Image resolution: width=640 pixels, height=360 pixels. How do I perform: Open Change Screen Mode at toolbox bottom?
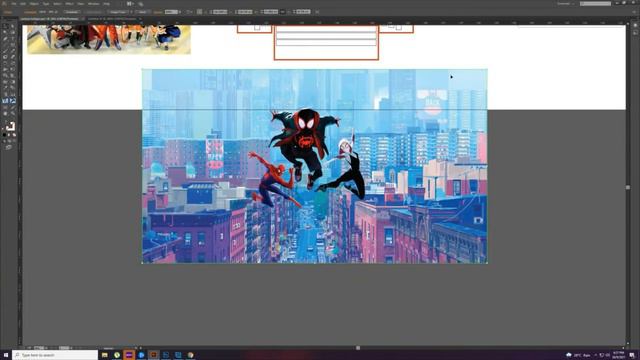(9, 147)
